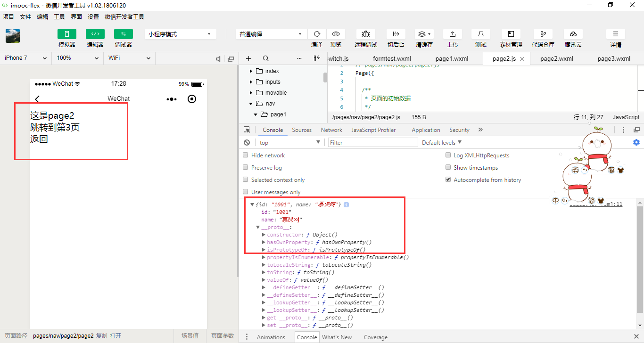Open 小程序模式 mode dropdown
Viewport: 644px width, 343px height.
[x=180, y=34]
